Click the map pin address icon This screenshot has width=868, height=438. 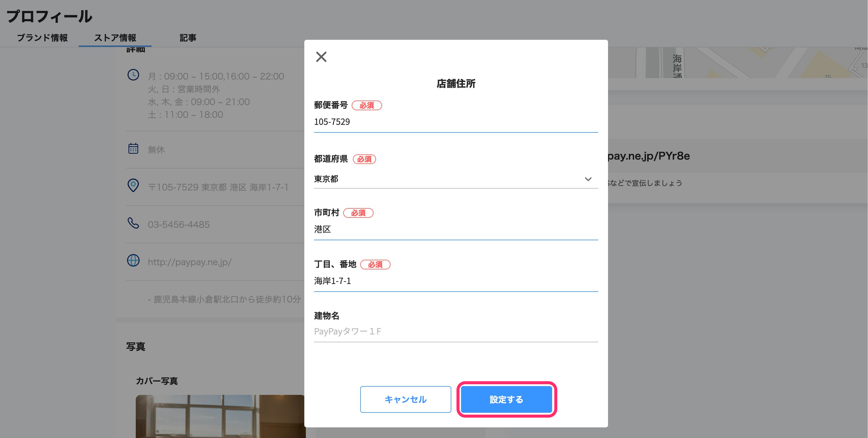click(133, 185)
